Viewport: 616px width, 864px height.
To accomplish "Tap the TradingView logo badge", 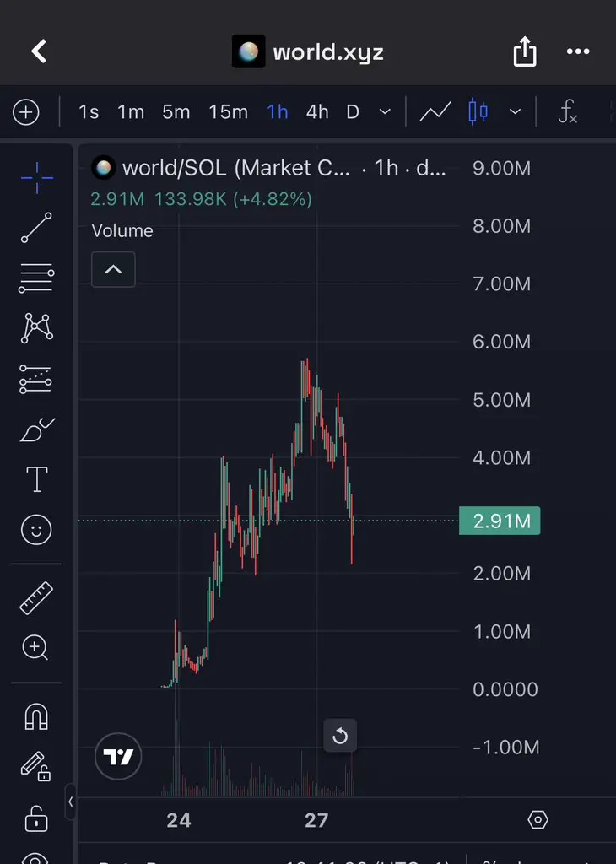I will [118, 757].
